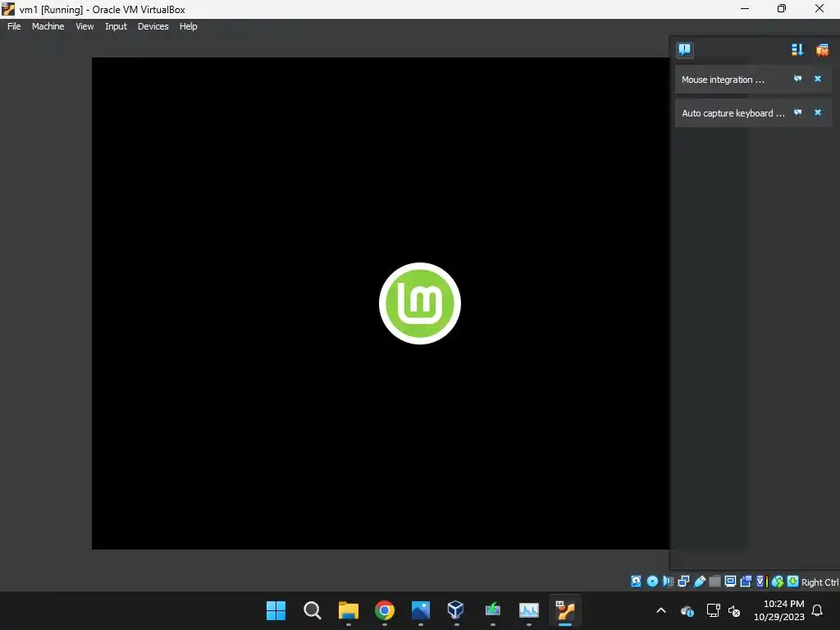Click the grey shared folders status icon
This screenshot has width=840, height=630.
tap(714, 582)
